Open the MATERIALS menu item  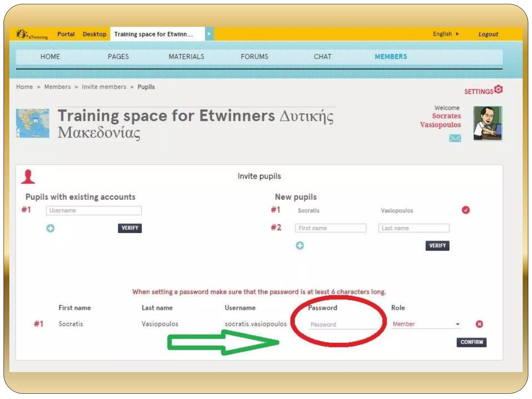coord(186,57)
